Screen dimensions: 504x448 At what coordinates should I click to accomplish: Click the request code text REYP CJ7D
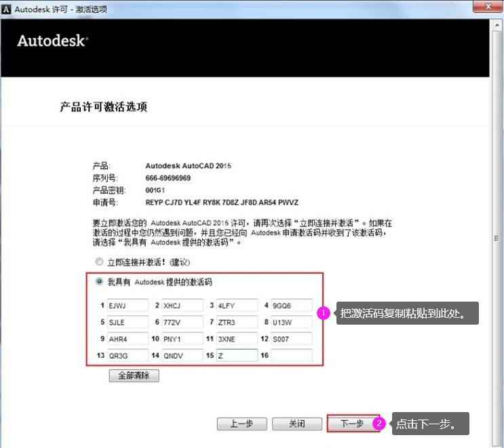coord(222,203)
